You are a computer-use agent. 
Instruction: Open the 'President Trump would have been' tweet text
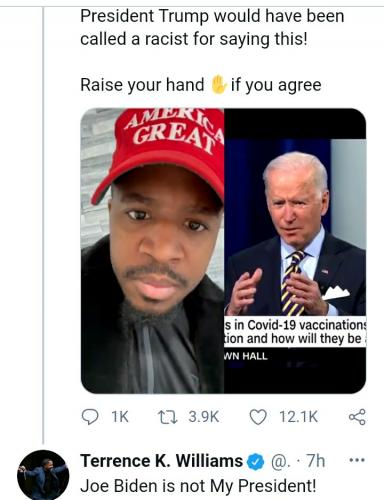coord(212,16)
